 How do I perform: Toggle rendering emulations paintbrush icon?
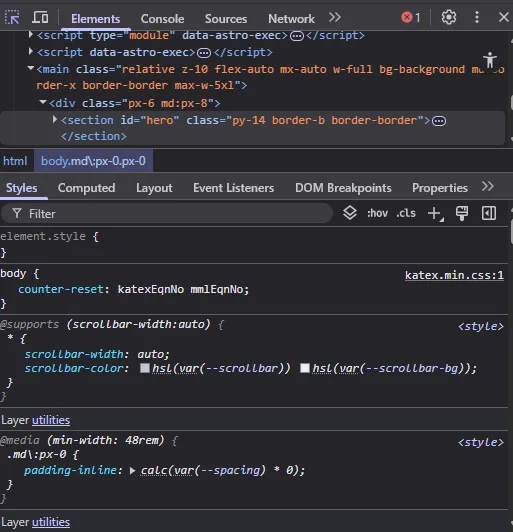[461, 213]
